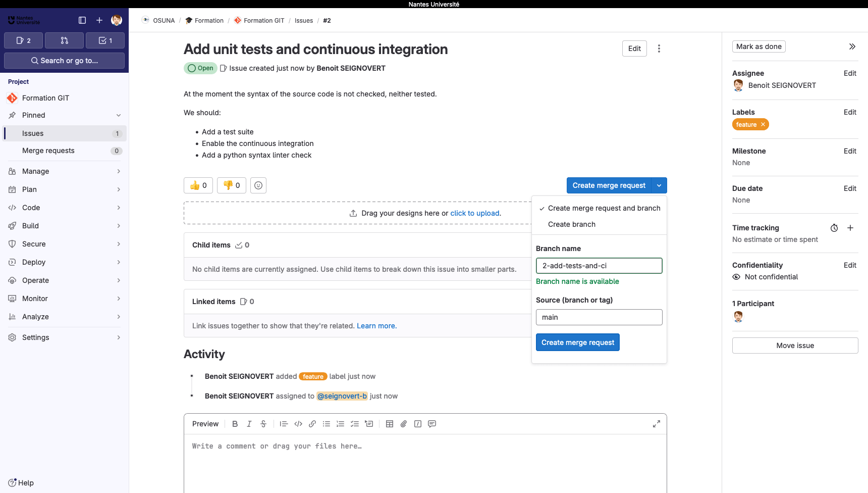Open the create new plus menu

99,20
